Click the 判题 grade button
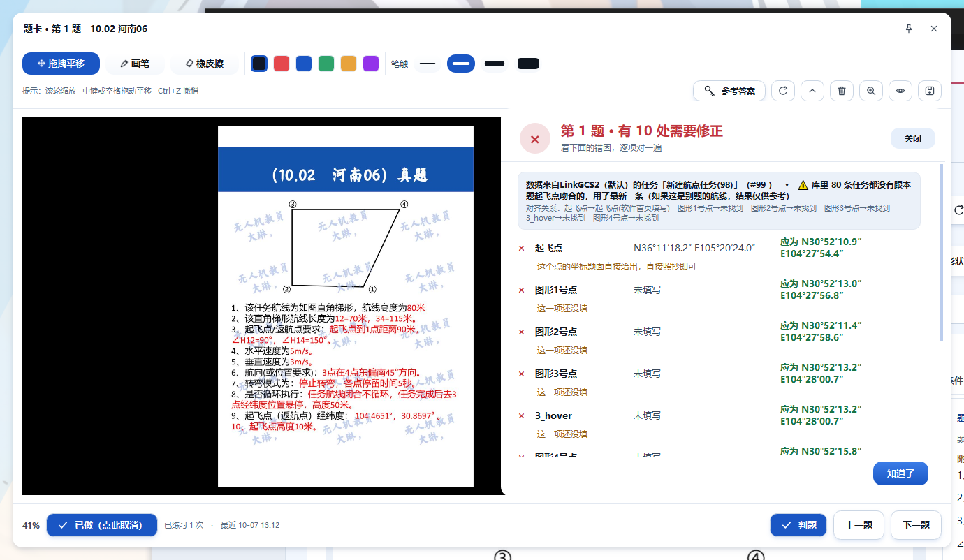The width and height of the screenshot is (964, 560). pos(798,525)
